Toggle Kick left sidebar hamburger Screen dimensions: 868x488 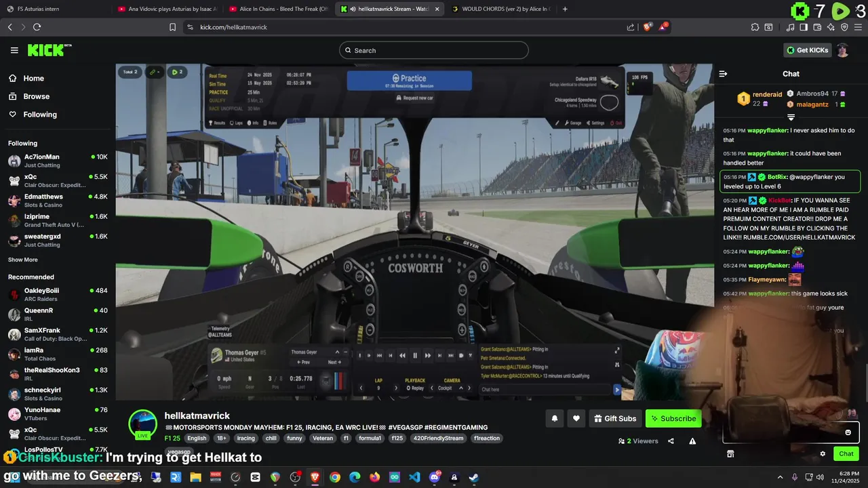tap(14, 50)
